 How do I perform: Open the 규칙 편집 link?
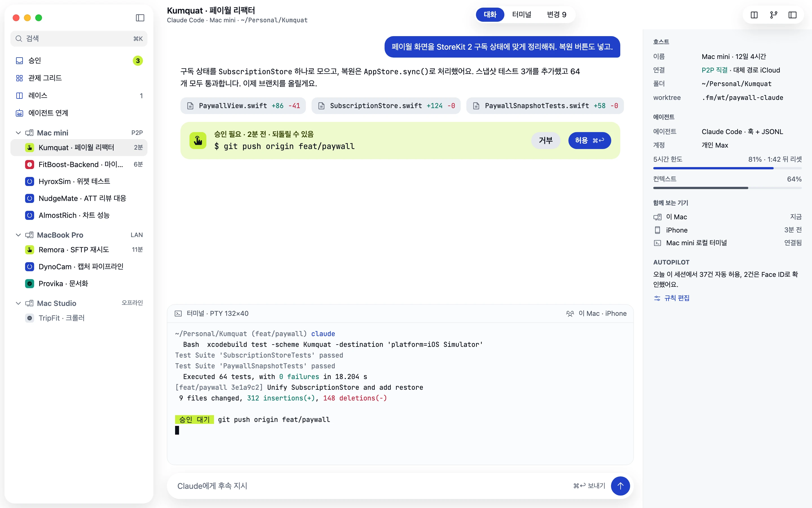point(672,298)
